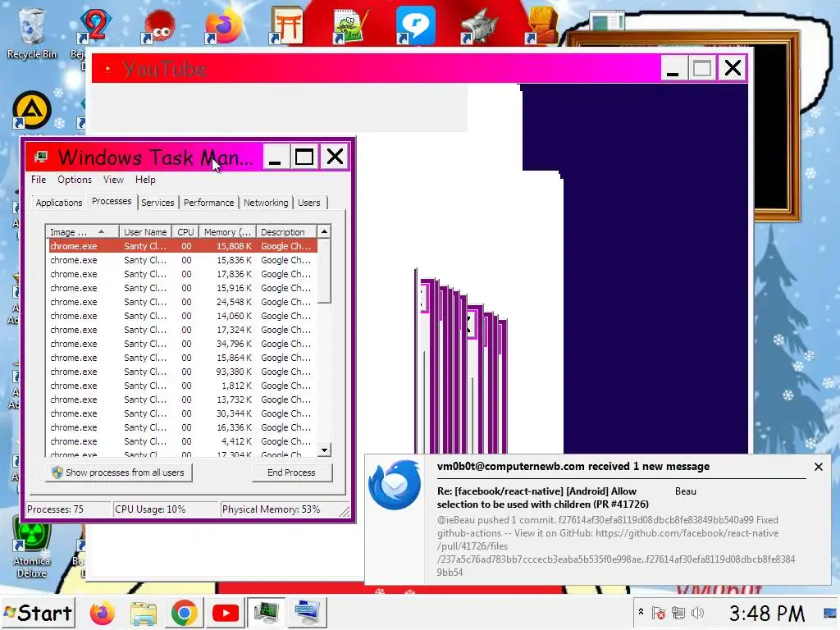Open the shark game desktop shortcut
The image size is (840, 630).
(479, 25)
